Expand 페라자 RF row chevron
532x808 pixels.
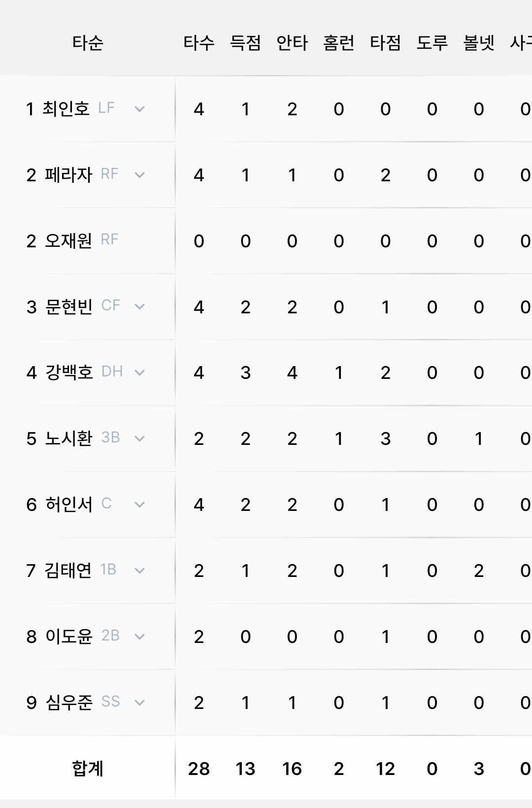[x=140, y=175]
